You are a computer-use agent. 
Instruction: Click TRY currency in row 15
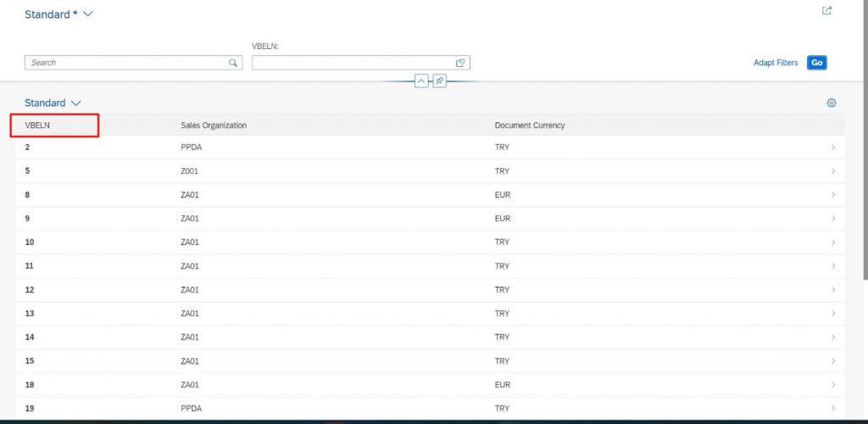[x=502, y=361]
